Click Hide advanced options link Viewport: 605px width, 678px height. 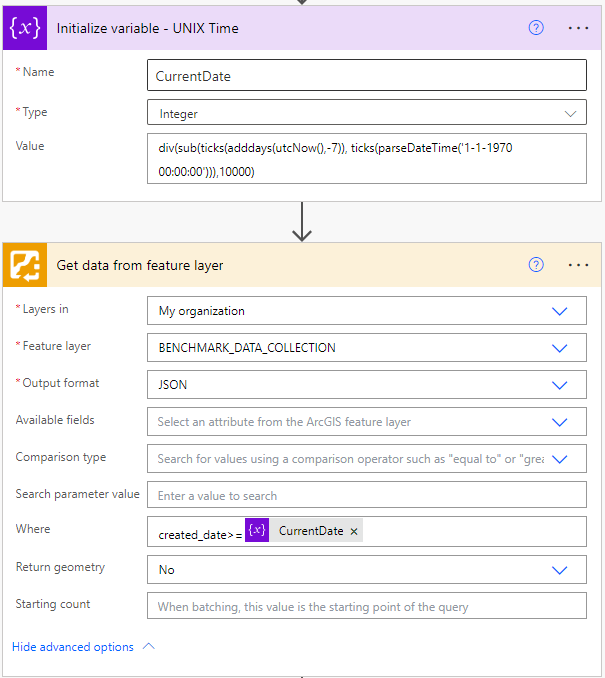point(73,647)
